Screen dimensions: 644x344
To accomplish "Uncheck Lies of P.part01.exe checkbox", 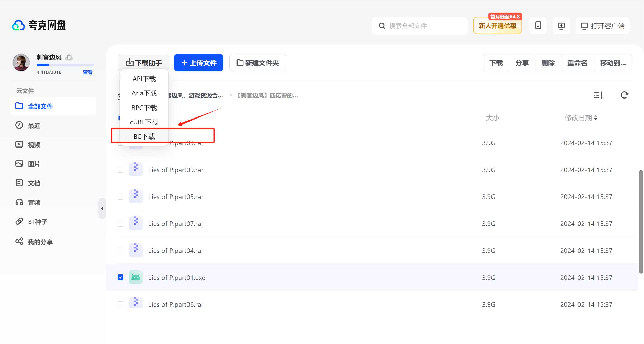I will 120,278.
